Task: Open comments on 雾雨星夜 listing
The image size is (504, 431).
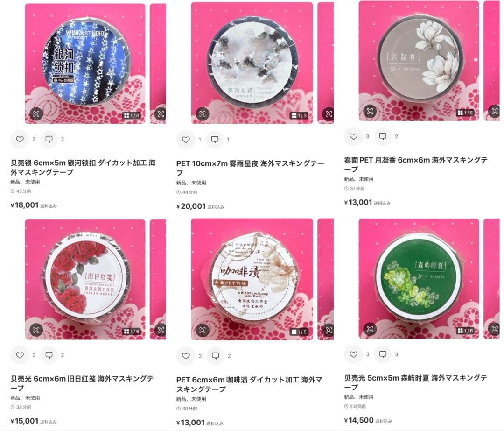Action: point(215,140)
